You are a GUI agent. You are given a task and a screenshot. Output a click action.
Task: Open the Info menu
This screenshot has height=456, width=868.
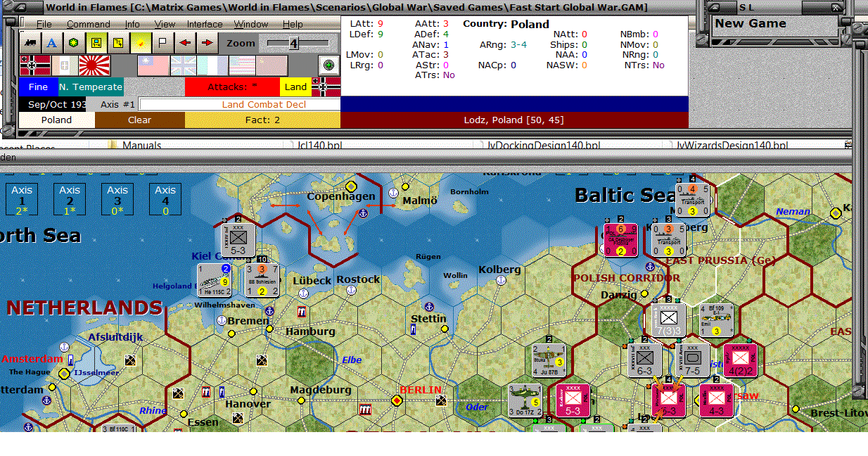pyautogui.click(x=133, y=24)
